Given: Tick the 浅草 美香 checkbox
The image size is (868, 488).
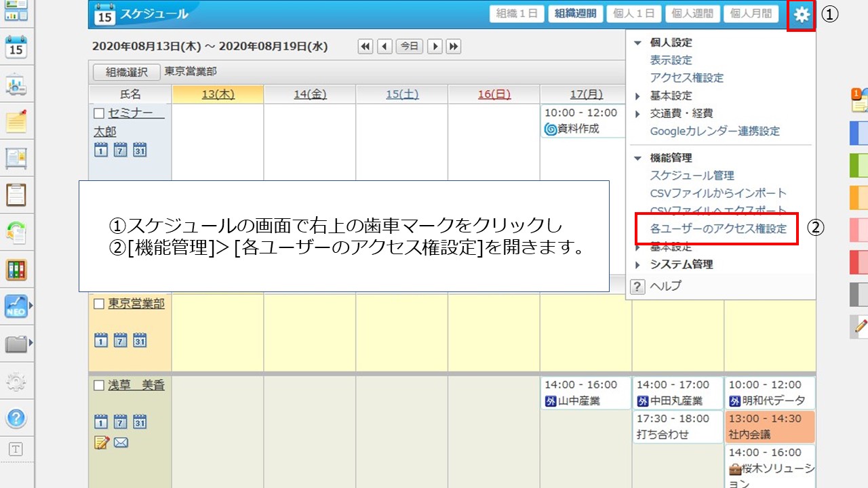Looking at the screenshot, I should pos(99,386).
